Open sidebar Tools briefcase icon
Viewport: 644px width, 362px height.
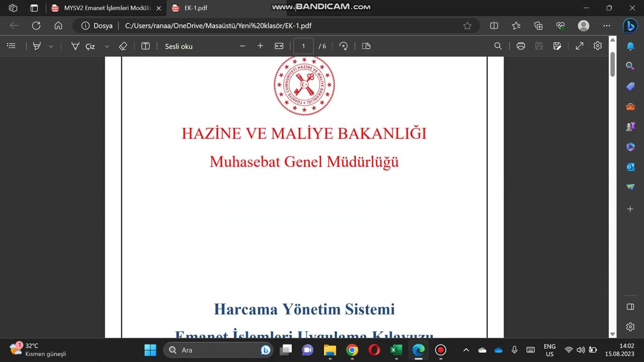point(630,107)
